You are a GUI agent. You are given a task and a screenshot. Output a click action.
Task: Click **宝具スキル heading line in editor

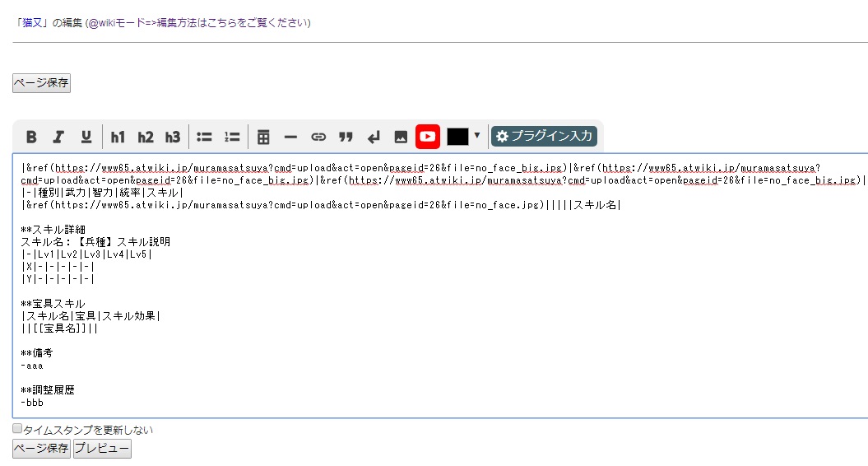click(53, 304)
